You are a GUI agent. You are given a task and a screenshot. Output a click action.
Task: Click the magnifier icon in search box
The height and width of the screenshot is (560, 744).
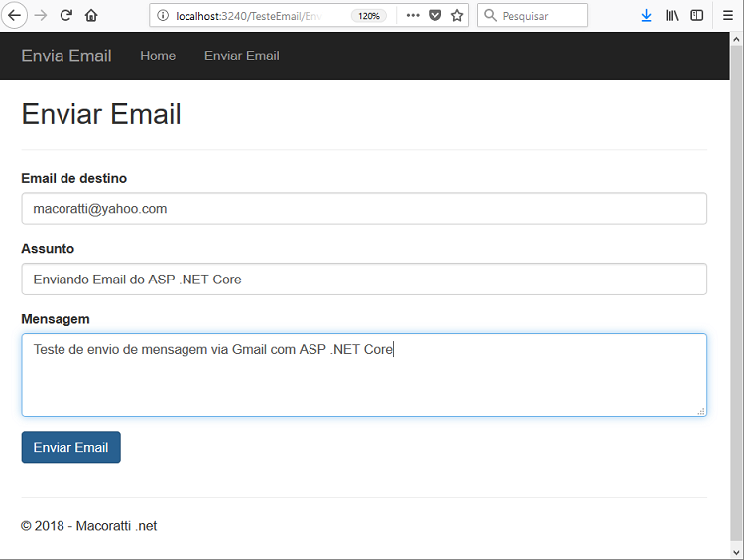[490, 16]
